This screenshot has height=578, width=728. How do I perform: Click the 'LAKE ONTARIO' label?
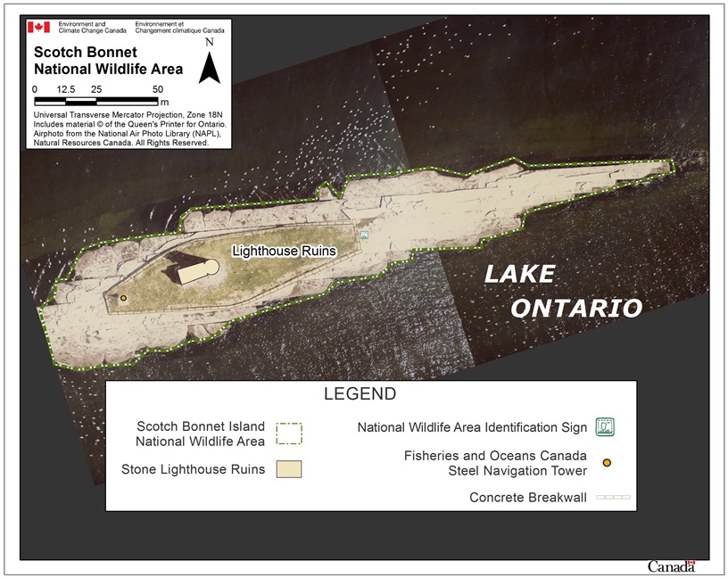(x=562, y=292)
